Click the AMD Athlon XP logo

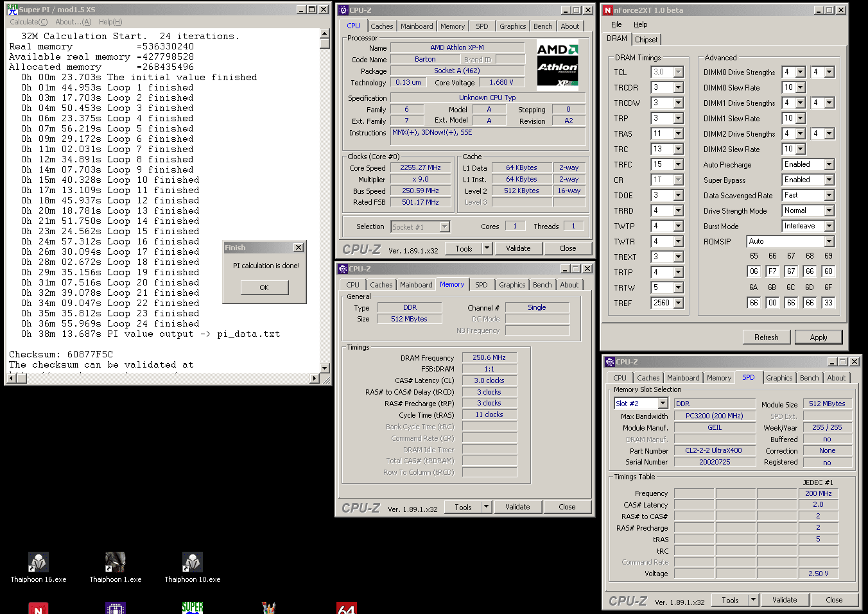(557, 64)
